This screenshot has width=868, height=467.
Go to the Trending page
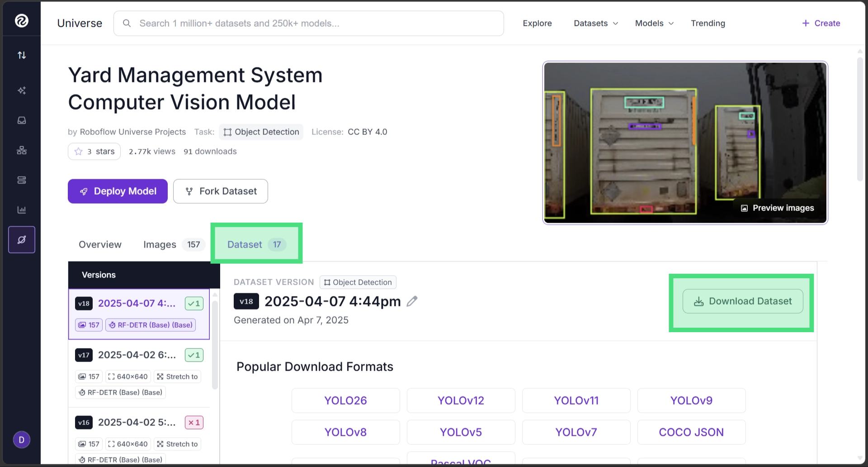pyautogui.click(x=708, y=23)
